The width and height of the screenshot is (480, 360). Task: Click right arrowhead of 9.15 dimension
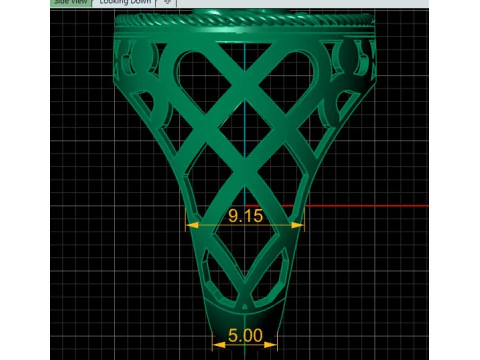[297, 225]
